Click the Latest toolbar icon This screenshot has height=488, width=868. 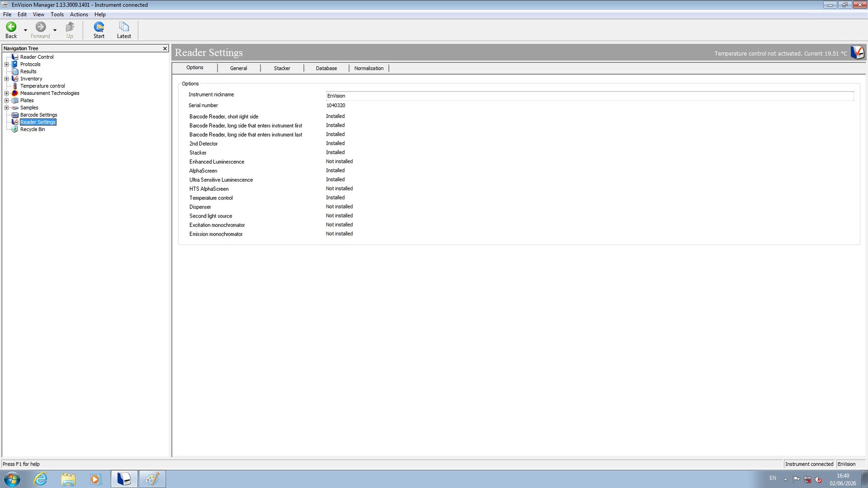[x=124, y=27]
